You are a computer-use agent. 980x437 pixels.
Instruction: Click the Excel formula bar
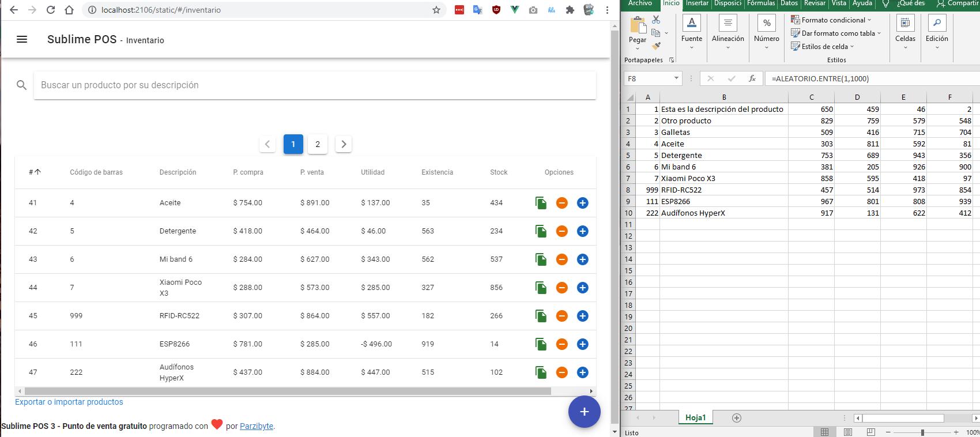[872, 78]
